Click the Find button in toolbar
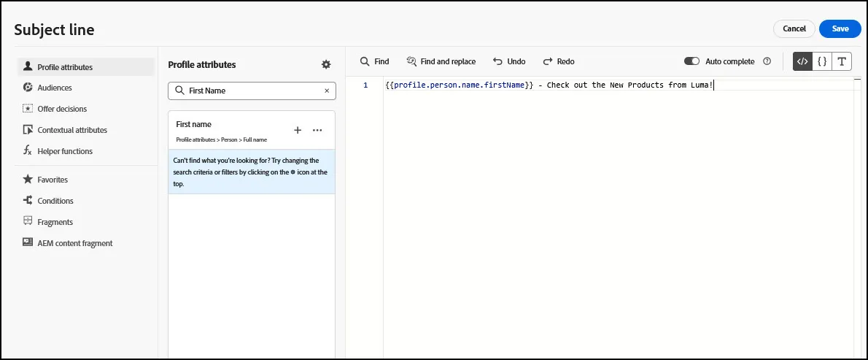The image size is (868, 360). (375, 61)
